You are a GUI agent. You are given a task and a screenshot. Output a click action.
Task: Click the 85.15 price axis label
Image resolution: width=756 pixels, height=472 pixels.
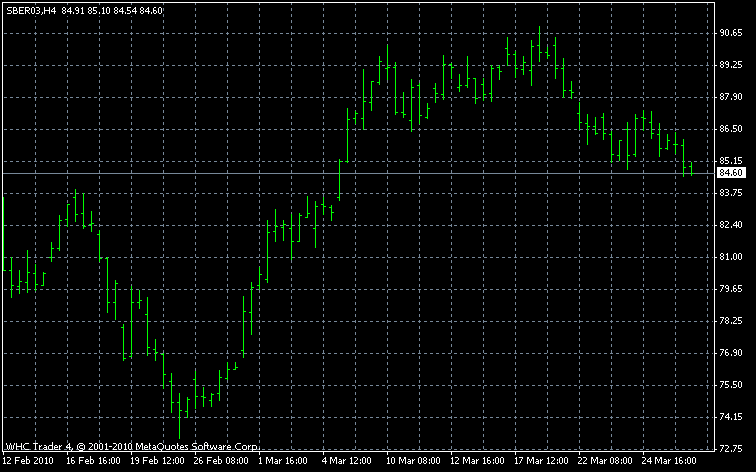731,161
